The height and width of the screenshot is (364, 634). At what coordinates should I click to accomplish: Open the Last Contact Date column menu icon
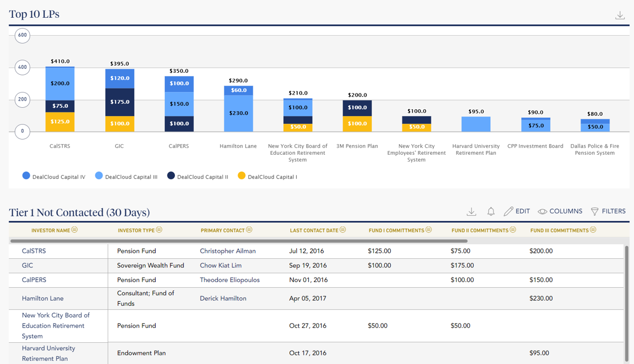[343, 230]
